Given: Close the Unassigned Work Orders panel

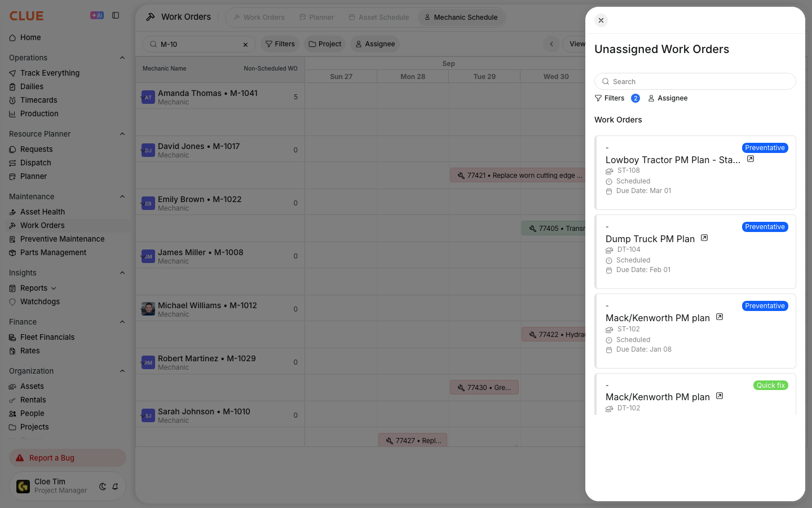Looking at the screenshot, I should coord(601,20).
